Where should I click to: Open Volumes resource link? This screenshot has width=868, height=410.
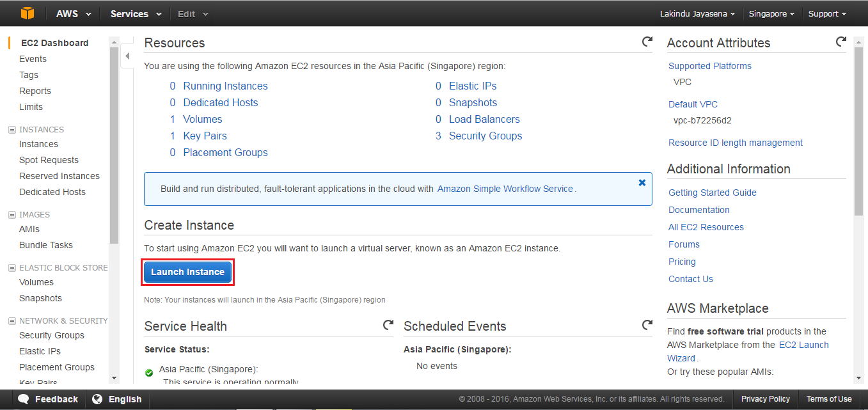[203, 119]
